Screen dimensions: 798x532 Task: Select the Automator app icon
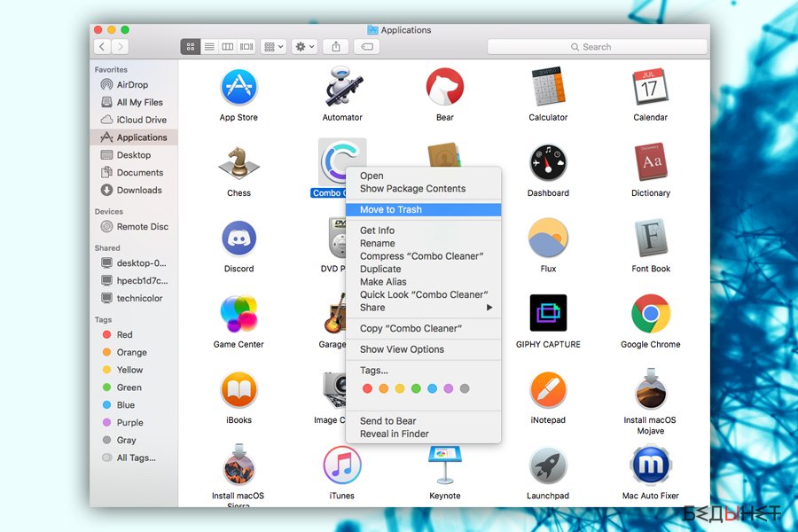pyautogui.click(x=342, y=87)
